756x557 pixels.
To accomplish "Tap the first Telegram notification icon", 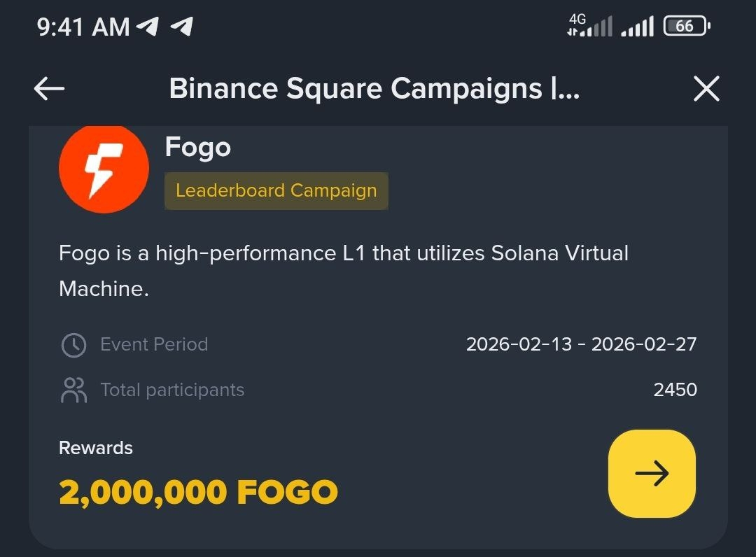I will (148, 27).
